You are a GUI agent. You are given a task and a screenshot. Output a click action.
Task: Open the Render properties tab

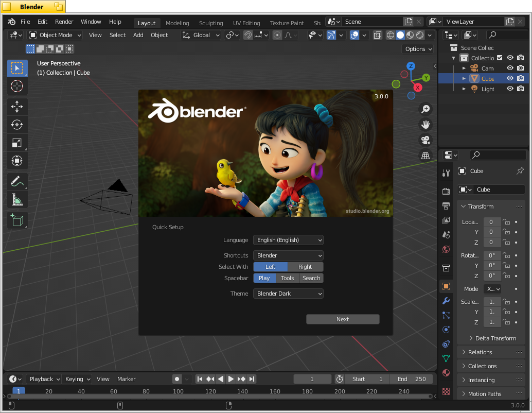click(x=446, y=191)
